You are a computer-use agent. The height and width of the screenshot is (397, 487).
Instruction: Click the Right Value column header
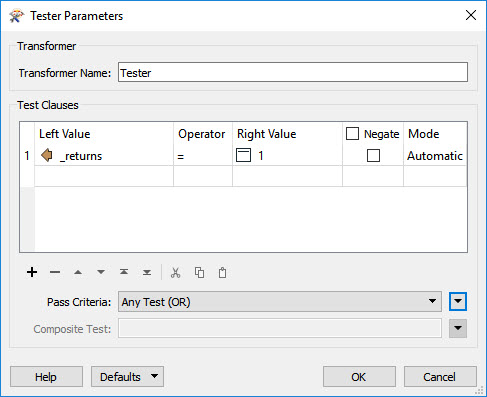tap(287, 134)
